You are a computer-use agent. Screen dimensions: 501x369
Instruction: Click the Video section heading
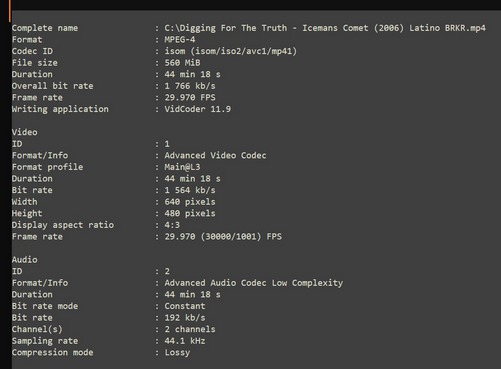pos(25,132)
